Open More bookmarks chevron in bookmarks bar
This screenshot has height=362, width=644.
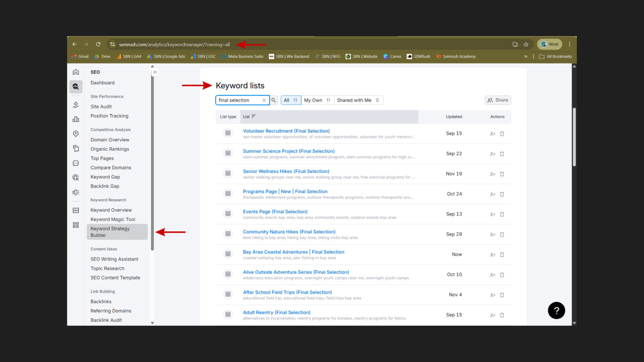(526, 56)
